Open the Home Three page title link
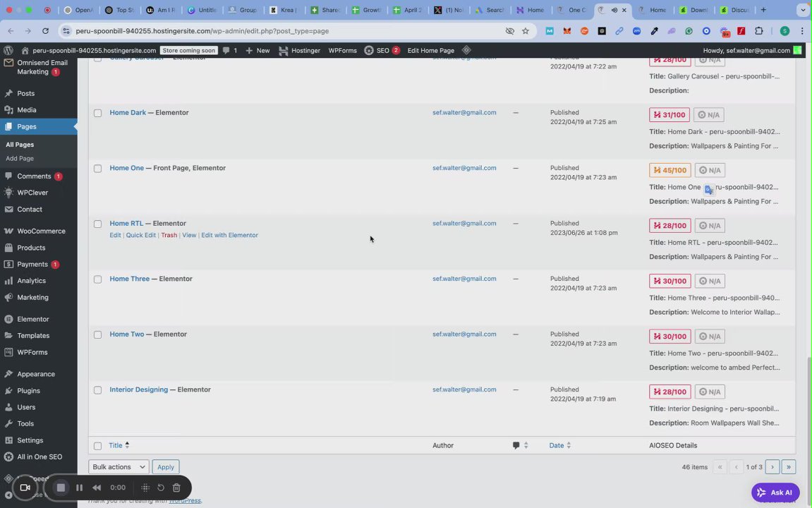 130,279
